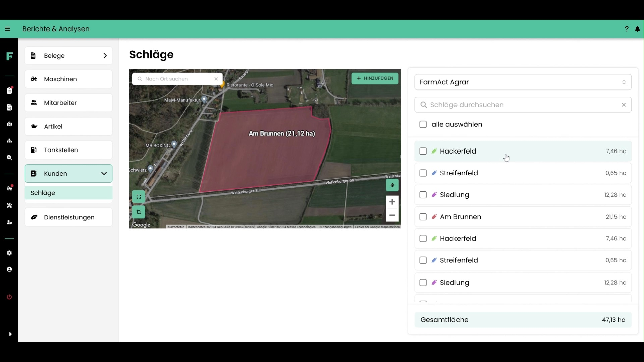Open Tankstellen in the side menu
The height and width of the screenshot is (362, 644).
(x=68, y=150)
